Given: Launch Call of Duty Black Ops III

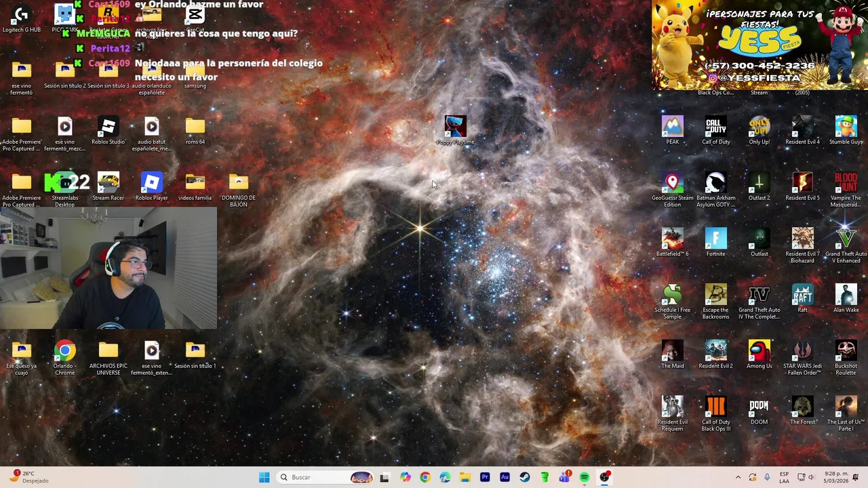Looking at the screenshot, I should (715, 415).
